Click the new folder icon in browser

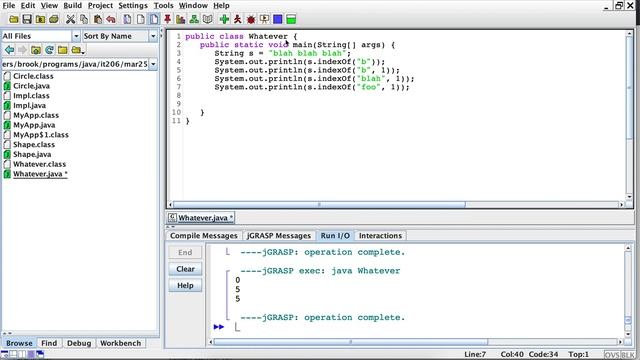click(x=62, y=50)
